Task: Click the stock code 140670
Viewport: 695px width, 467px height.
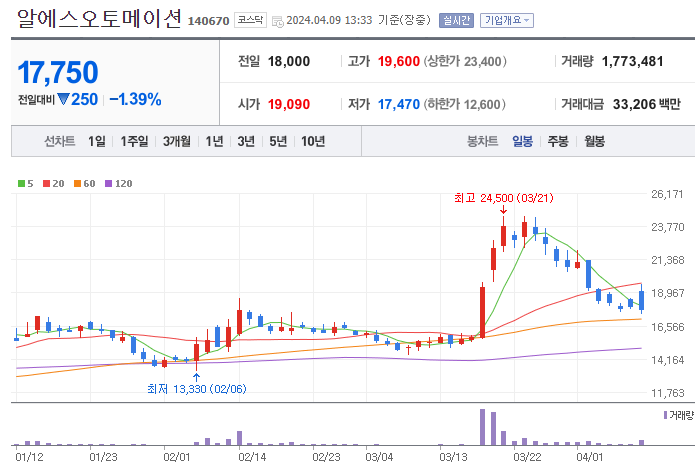Action: (208, 21)
